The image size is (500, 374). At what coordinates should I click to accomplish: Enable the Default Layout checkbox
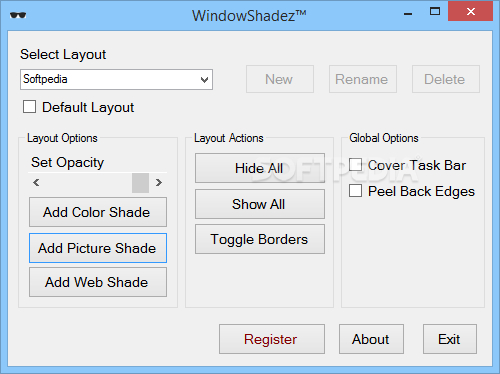(29, 107)
